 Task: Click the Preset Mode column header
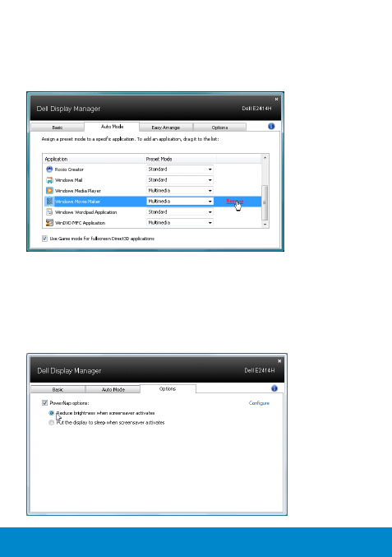[x=180, y=159]
